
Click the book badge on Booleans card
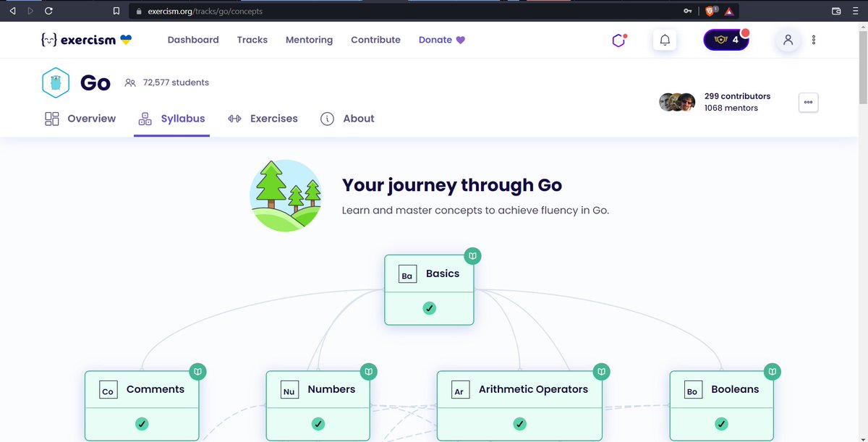click(772, 371)
